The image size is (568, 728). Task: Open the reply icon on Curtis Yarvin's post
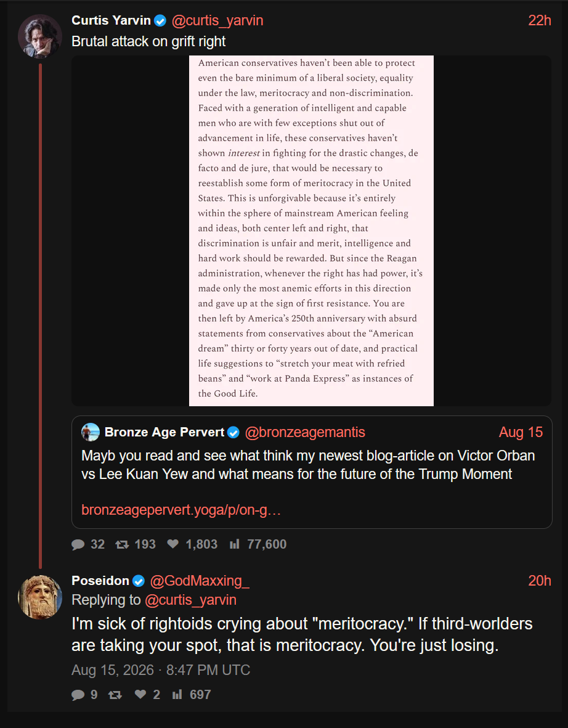coord(78,544)
